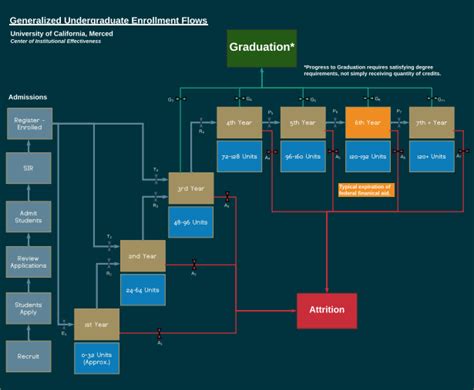Select the E1 valve feeding 1st Year
The image size is (474, 390).
[x=64, y=323]
